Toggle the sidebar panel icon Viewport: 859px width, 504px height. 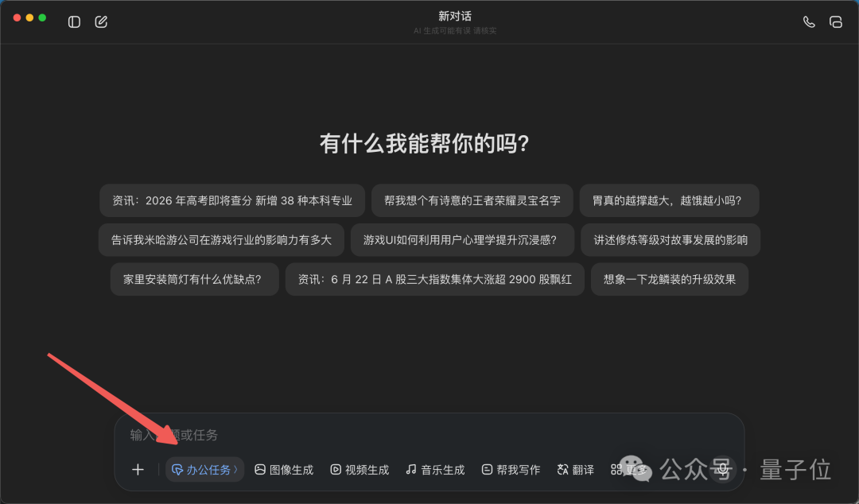point(74,22)
